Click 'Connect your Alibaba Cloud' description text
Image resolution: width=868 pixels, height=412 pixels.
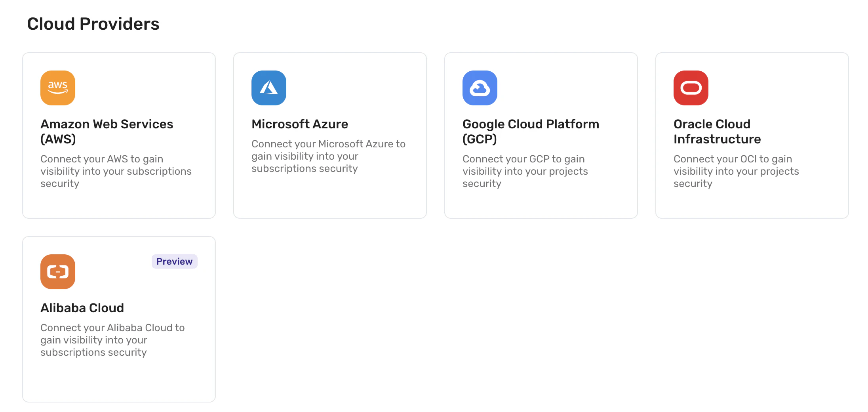pos(112,340)
